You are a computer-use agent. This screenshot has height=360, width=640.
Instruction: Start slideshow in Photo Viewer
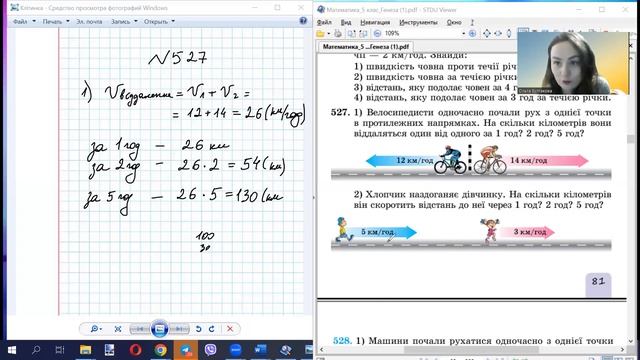(x=160, y=329)
